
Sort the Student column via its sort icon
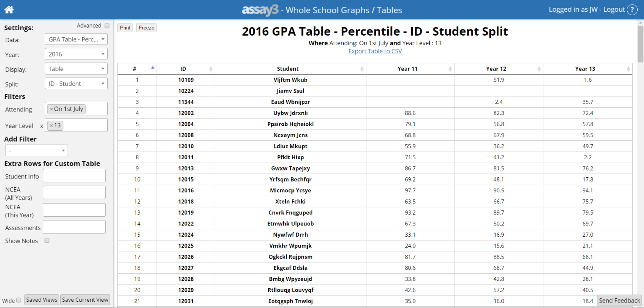point(361,68)
